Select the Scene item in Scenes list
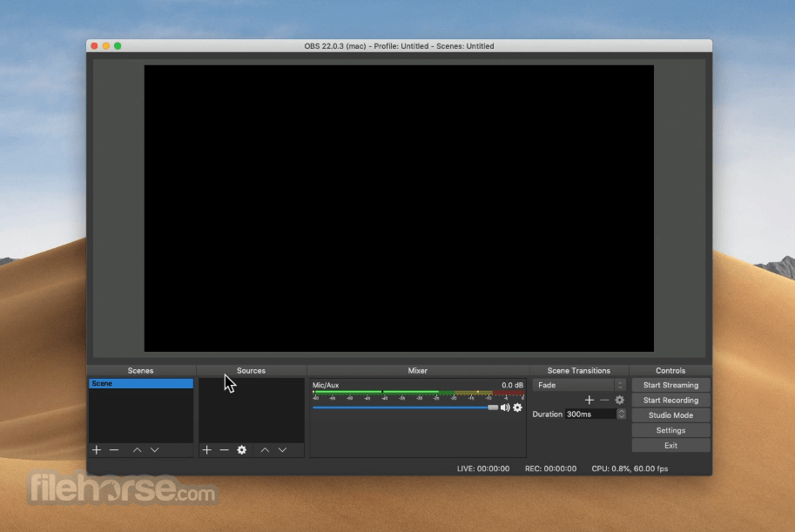795x532 pixels. tap(141, 383)
